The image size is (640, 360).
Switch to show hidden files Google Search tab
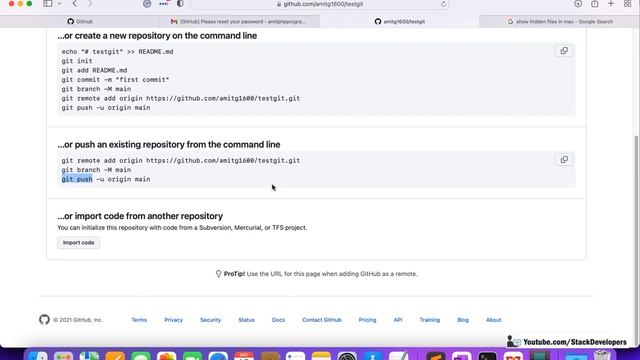pos(560,22)
